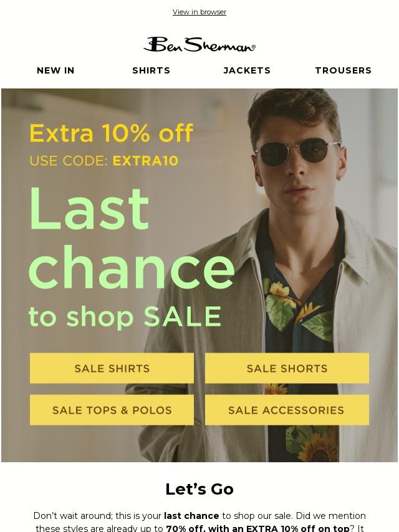Viewport: 399px width, 532px height.
Task: Click the Extra 10% off headline
Action: coord(112,133)
